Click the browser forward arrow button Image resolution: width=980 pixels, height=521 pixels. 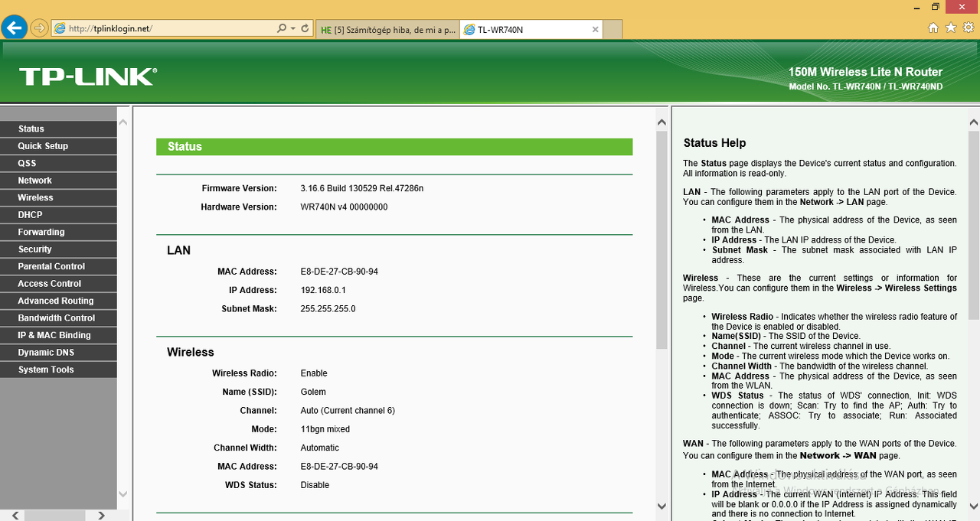click(39, 28)
